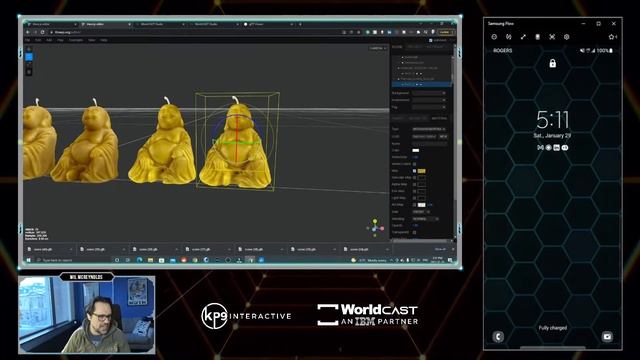Click Show all in downloads bar
640x360 pixels.
tap(440, 249)
